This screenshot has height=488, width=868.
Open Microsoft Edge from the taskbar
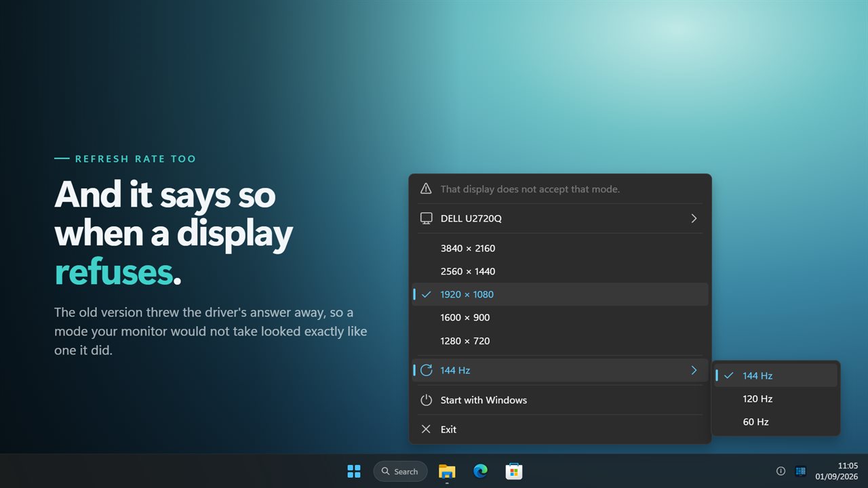click(x=480, y=471)
